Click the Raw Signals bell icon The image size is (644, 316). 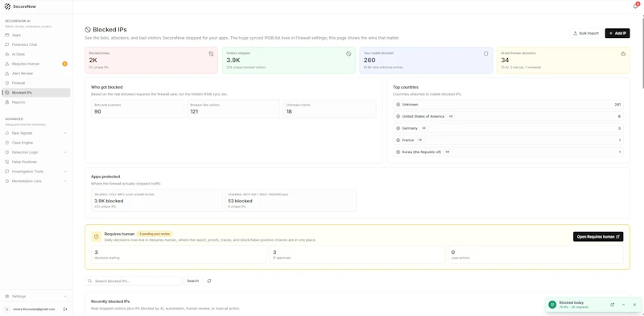click(x=7, y=133)
